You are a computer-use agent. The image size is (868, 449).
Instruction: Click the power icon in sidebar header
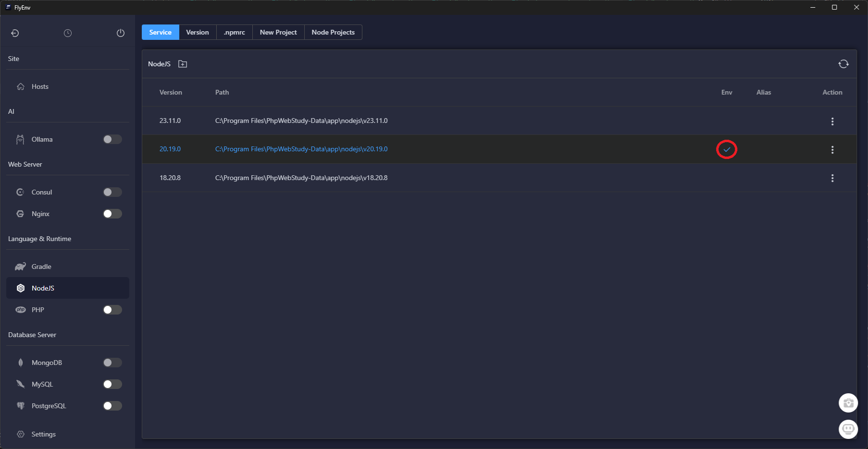tap(121, 33)
